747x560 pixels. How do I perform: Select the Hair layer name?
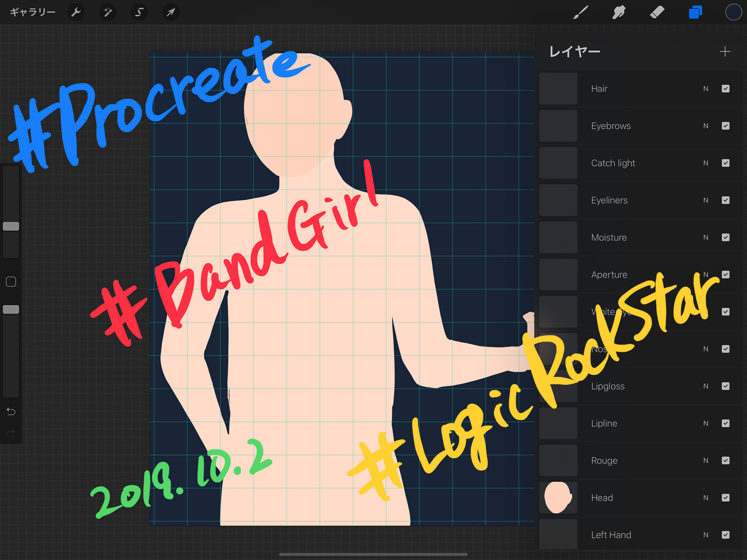coord(599,89)
